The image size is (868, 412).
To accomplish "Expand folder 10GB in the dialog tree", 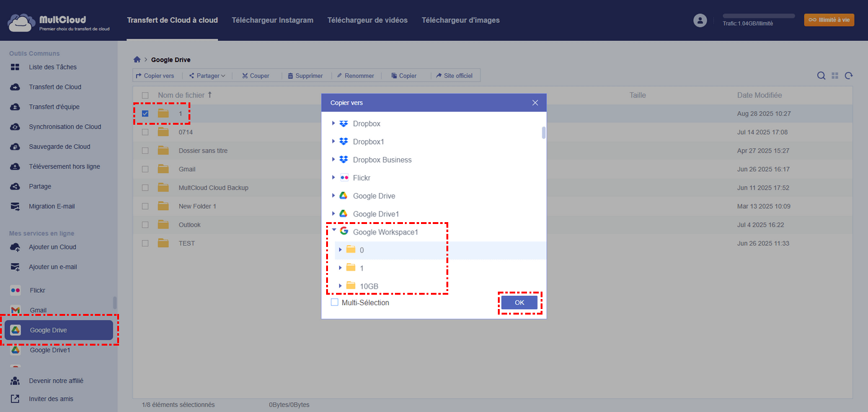I will [340, 285].
